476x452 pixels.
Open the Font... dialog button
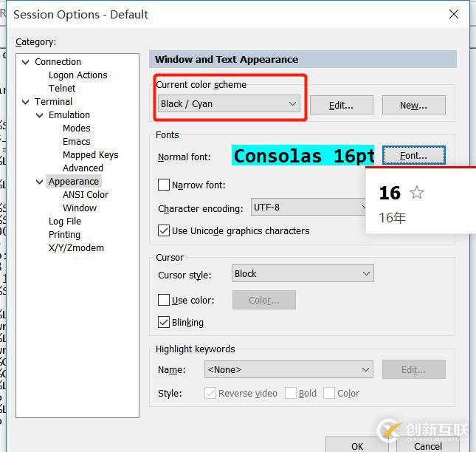click(x=413, y=155)
